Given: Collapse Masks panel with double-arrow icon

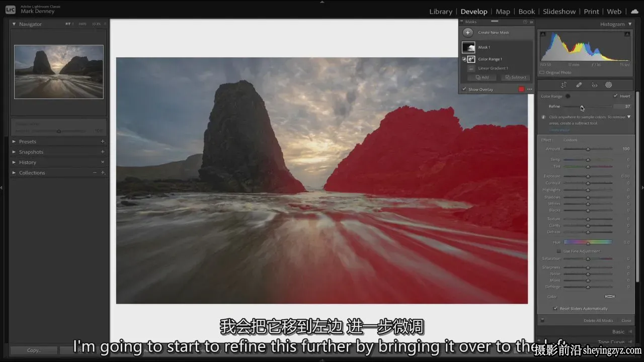Looking at the screenshot, I should coord(531,22).
